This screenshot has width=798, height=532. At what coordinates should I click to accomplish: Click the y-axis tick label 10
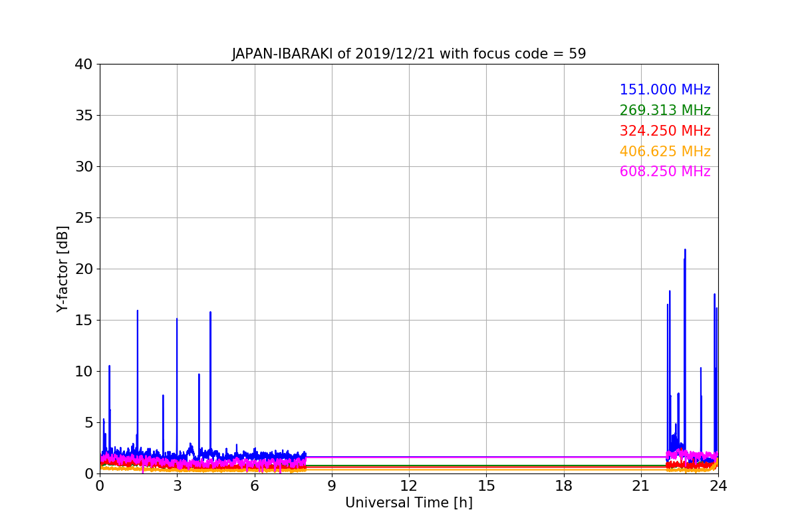tap(84, 371)
